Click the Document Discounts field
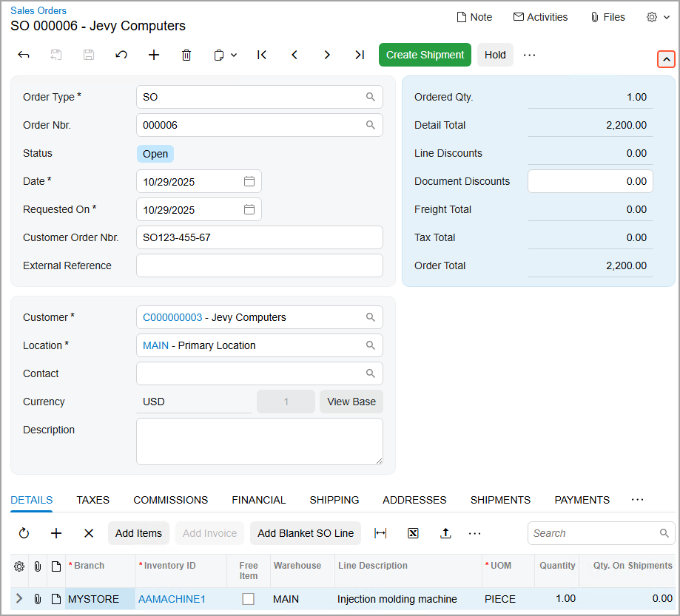 click(x=590, y=181)
